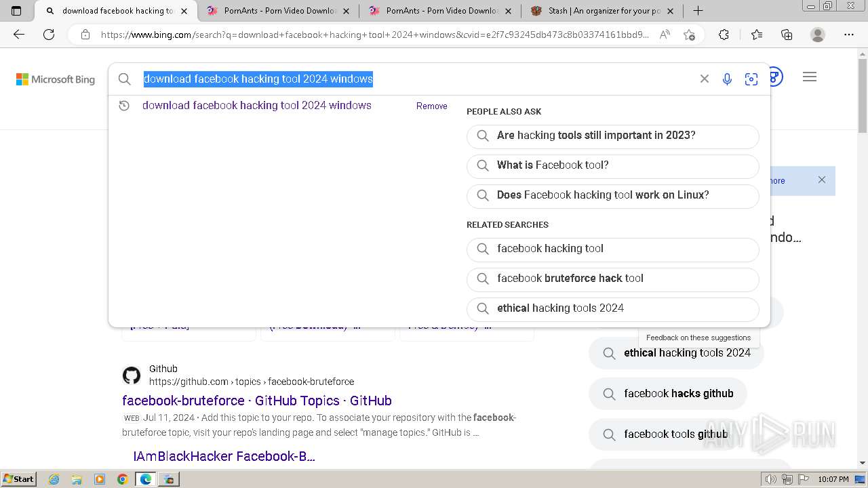Open the browser profile avatar
This screenshot has height=488, width=868.
tap(818, 35)
